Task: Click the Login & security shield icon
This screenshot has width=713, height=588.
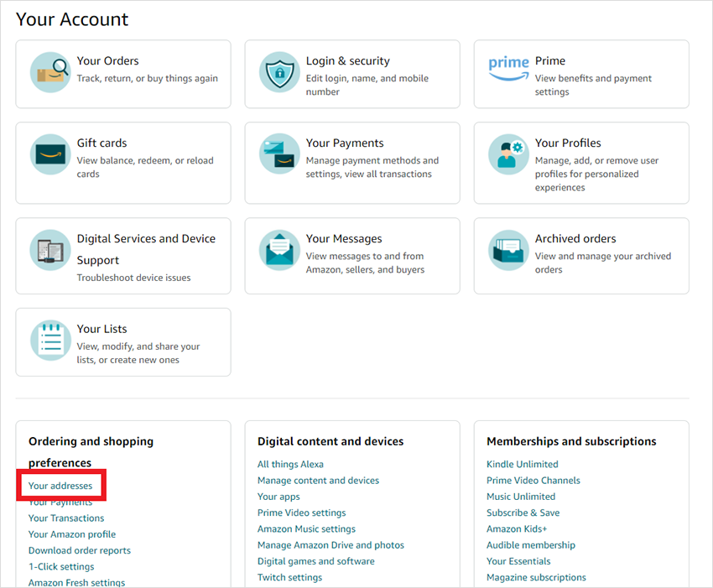Action: 279,72
